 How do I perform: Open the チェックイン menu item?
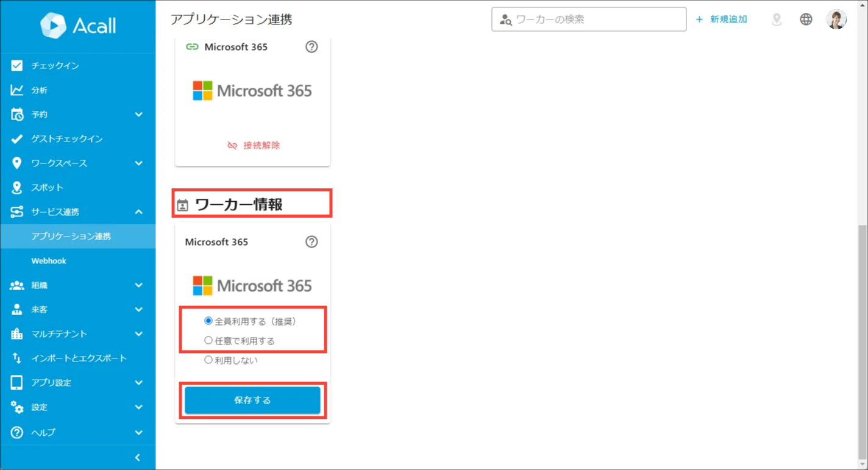click(78, 65)
